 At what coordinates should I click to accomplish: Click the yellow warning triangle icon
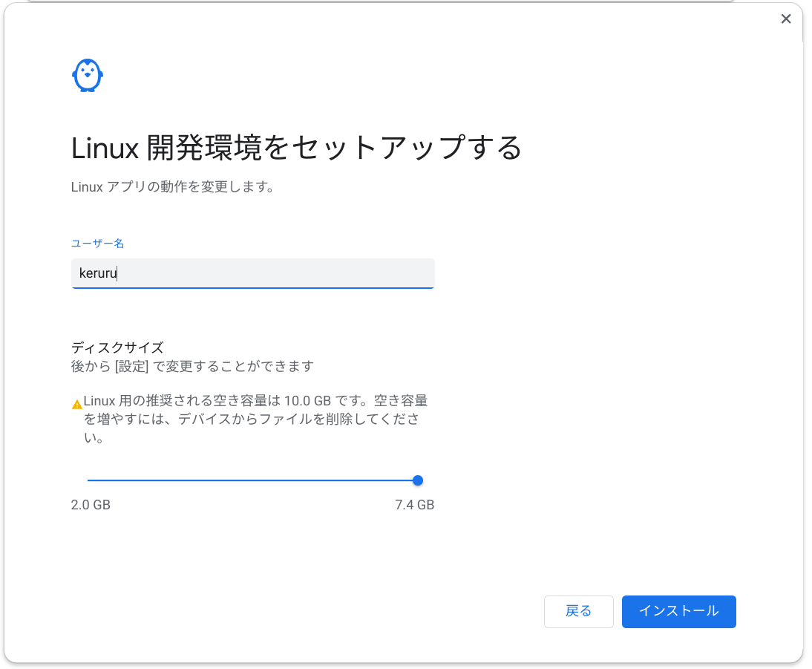pos(77,405)
